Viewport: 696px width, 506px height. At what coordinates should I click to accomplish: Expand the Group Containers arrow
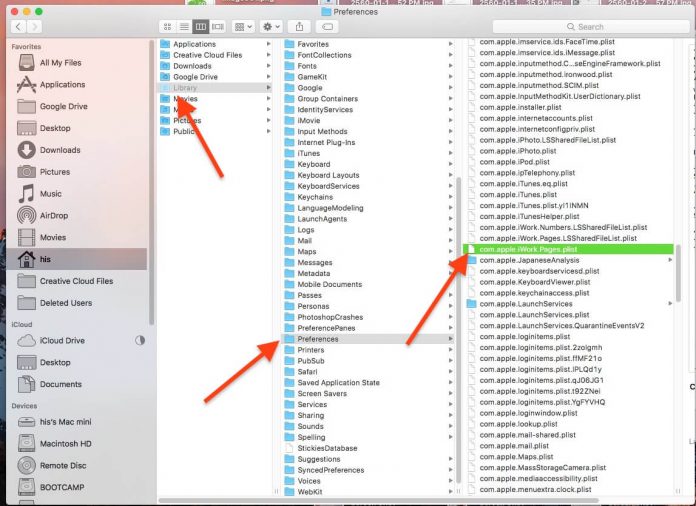451,99
